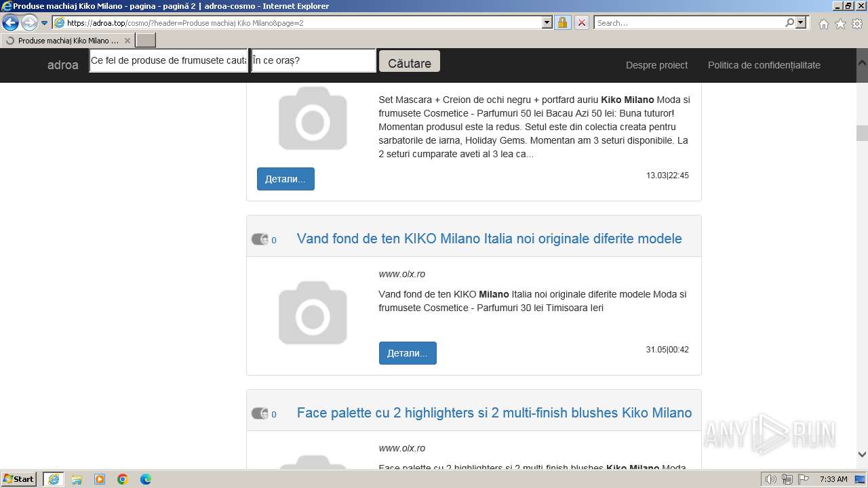Close the Produse machiaj Kiko Milano tab
Screen dimensions: 868x488
(x=127, y=41)
